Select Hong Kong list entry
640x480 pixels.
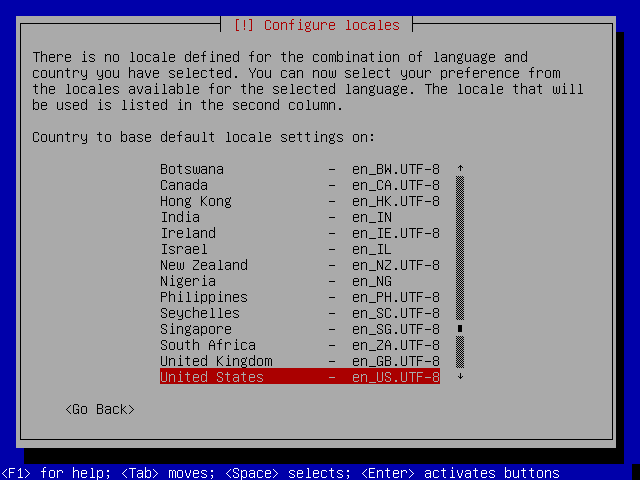tap(299, 201)
